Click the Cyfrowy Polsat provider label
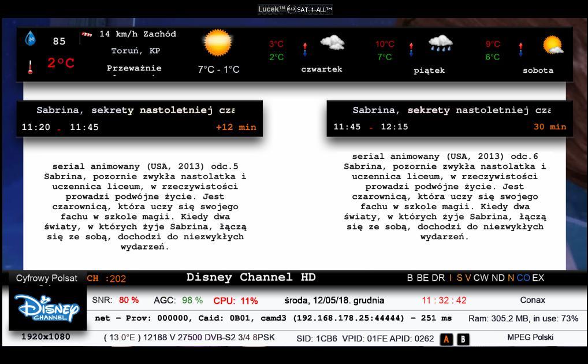 tap(47, 278)
